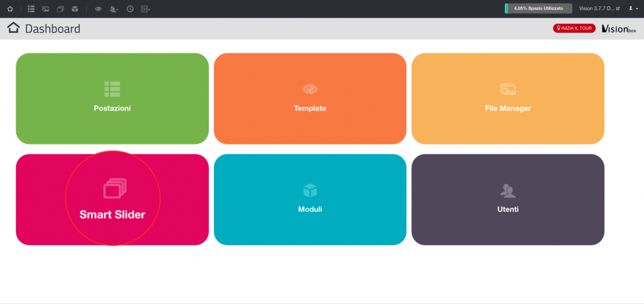Image resolution: width=644 pixels, height=304 pixels.
Task: Open the File Manager picture icon in the top toolbar
Action: (x=45, y=9)
